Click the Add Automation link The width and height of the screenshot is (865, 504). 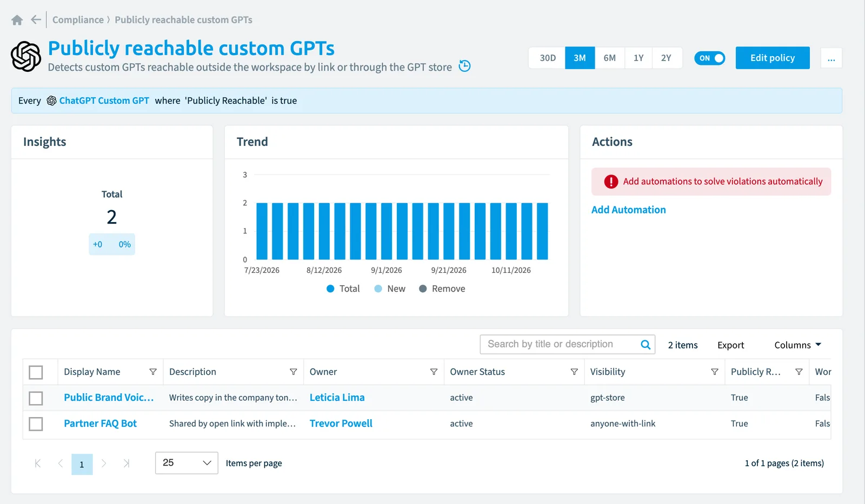tap(628, 210)
